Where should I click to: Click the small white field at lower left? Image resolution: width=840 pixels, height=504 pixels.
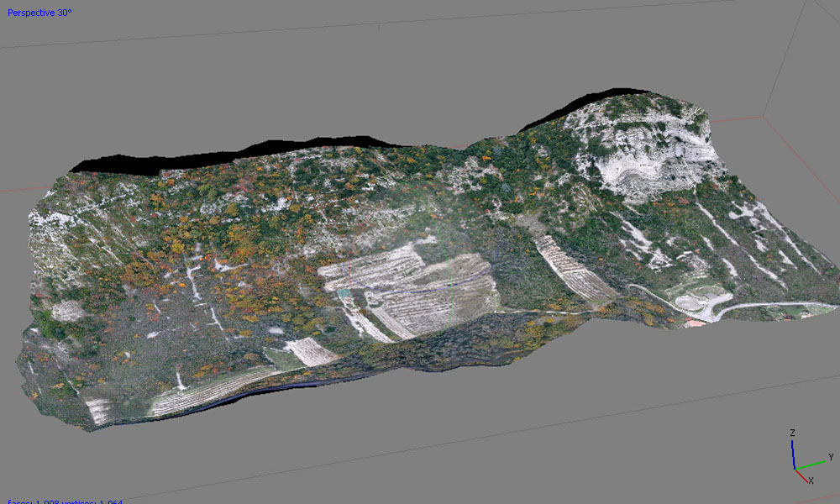[x=309, y=351]
